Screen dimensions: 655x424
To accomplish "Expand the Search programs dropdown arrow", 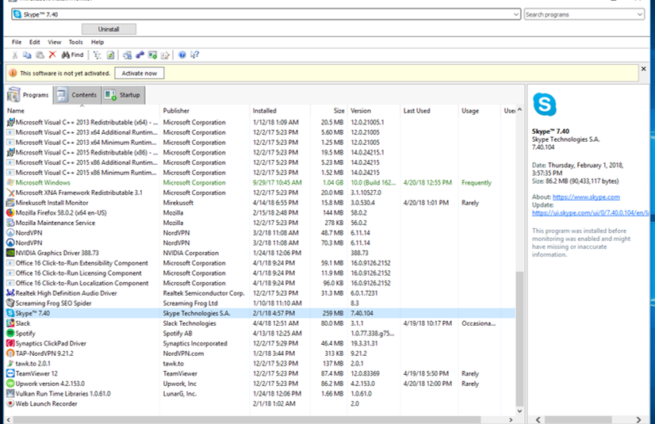I will 640,15.
